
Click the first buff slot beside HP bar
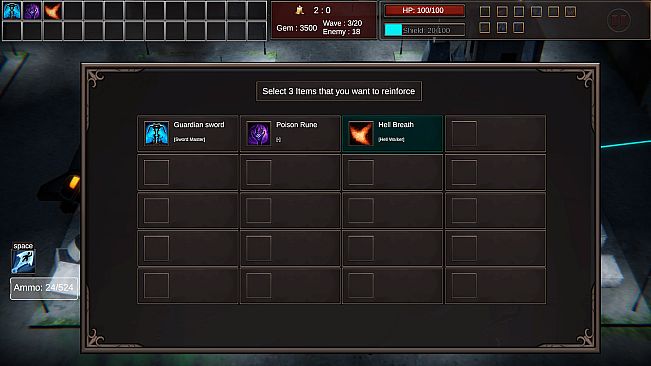pyautogui.click(x=485, y=11)
